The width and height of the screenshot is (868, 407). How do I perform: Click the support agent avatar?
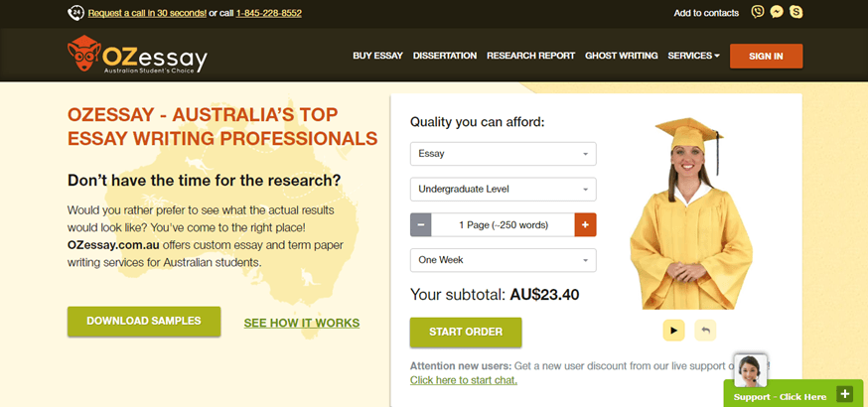coord(750,370)
